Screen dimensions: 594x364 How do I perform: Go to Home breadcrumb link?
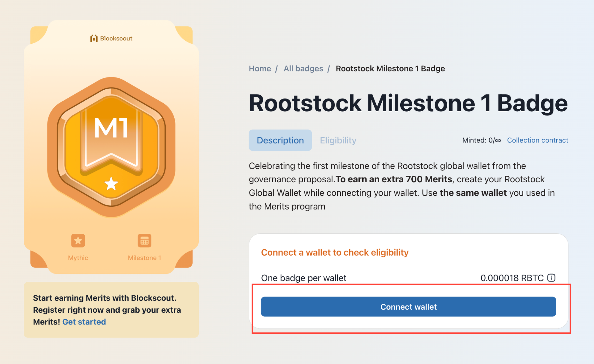click(260, 69)
